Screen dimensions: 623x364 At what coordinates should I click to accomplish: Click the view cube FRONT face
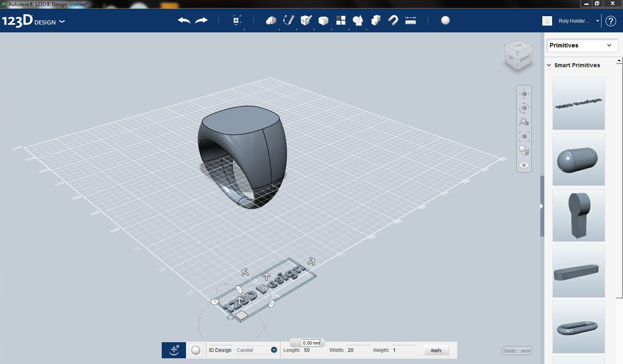click(525, 59)
